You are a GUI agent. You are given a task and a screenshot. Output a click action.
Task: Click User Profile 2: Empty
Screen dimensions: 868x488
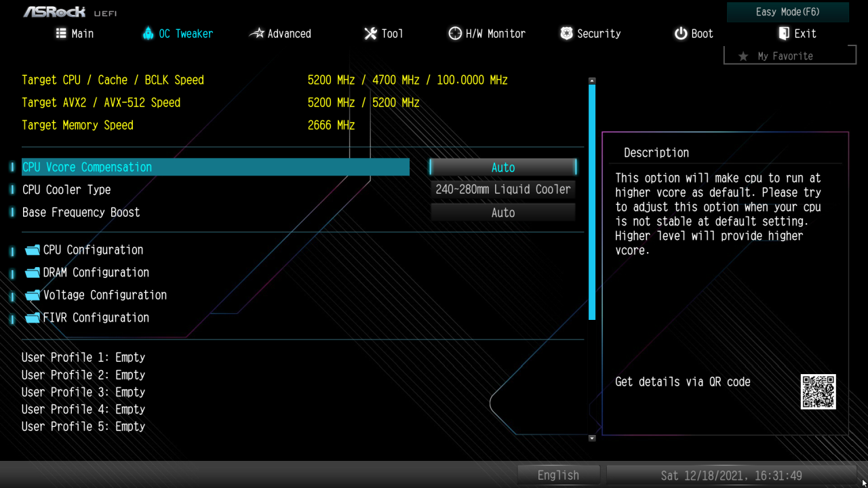tap(83, 375)
